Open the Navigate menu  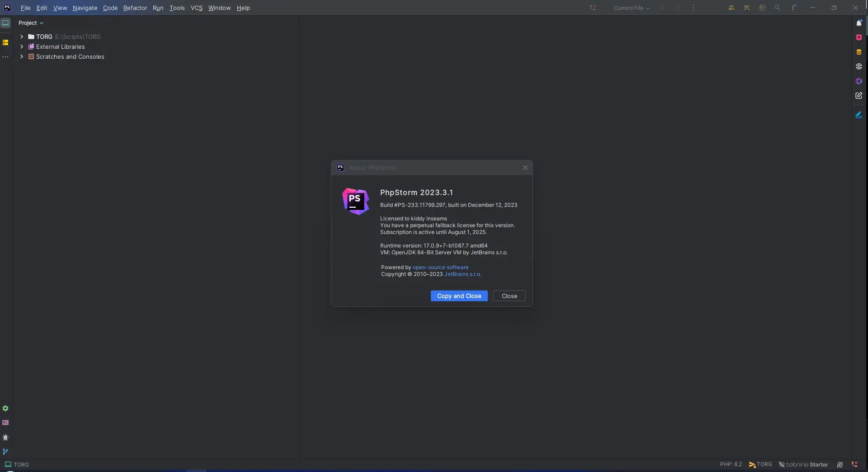pos(85,8)
